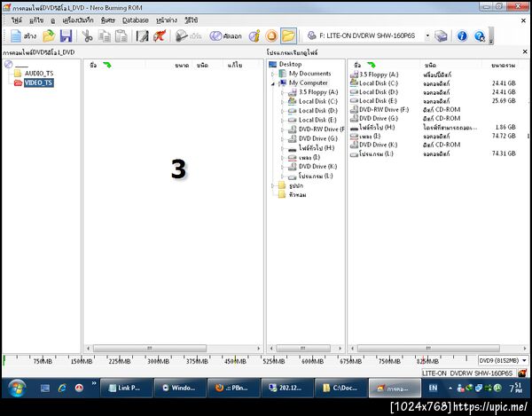The height and width of the screenshot is (416, 532).
Task: Expand DVD Drive (G:) tree node
Action: pyautogui.click(x=283, y=138)
